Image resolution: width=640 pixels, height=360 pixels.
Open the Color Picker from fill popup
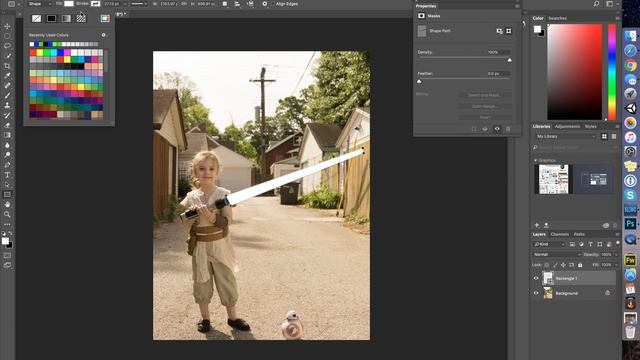click(105, 18)
